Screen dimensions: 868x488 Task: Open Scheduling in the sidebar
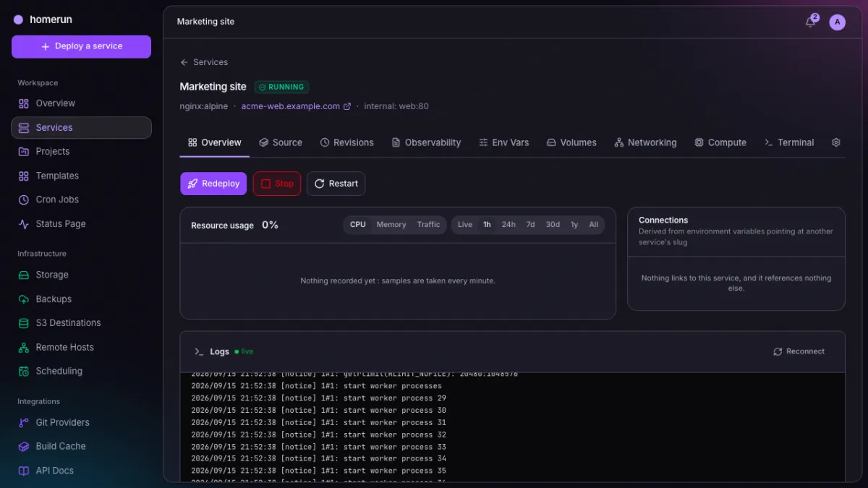81,371
